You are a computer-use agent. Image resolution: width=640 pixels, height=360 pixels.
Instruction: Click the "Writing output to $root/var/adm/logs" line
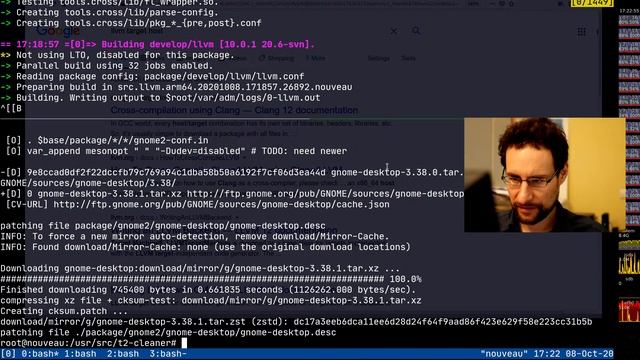[x=160, y=98]
